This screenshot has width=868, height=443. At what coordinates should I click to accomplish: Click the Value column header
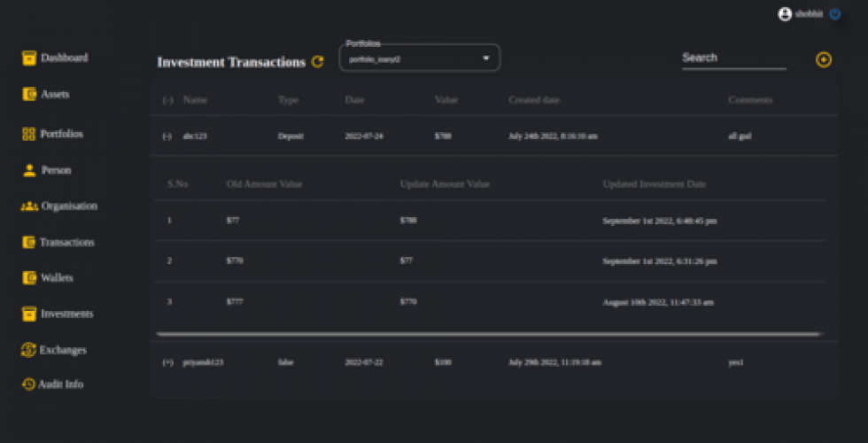[446, 100]
